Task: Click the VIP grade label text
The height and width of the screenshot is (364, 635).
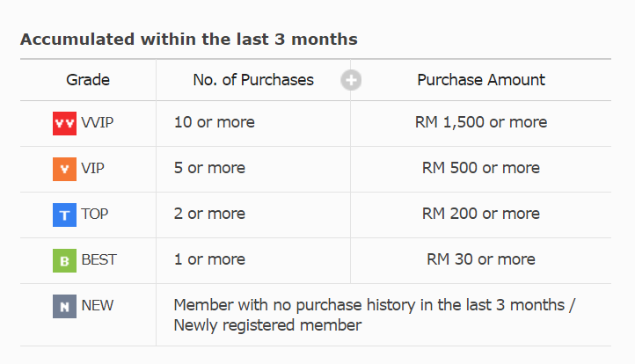Action: 92,168
